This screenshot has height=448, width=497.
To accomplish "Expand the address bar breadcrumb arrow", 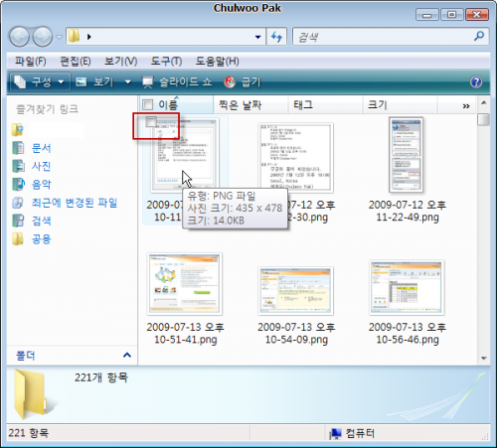I will pos(88,37).
